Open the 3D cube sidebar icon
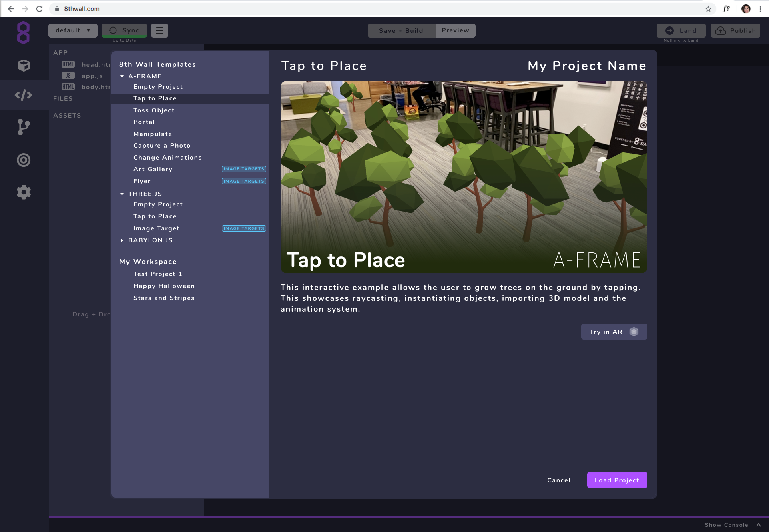Viewport: 769px width, 532px height. tap(24, 65)
